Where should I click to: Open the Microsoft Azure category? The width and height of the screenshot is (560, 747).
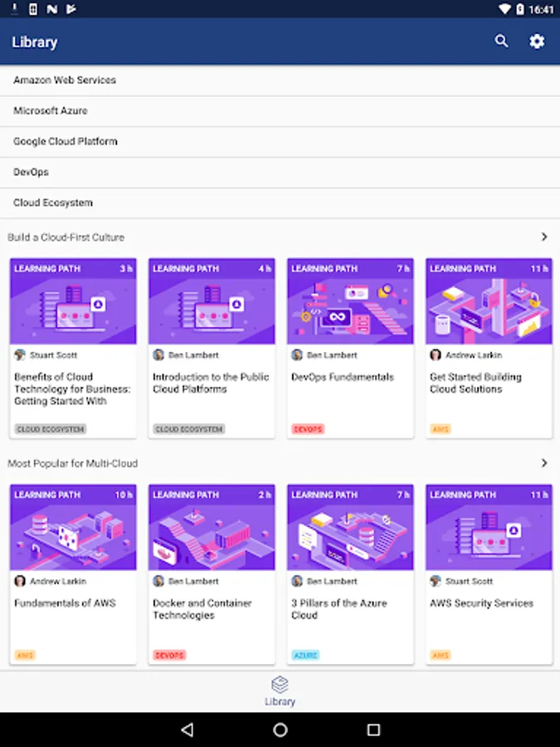(x=280, y=111)
